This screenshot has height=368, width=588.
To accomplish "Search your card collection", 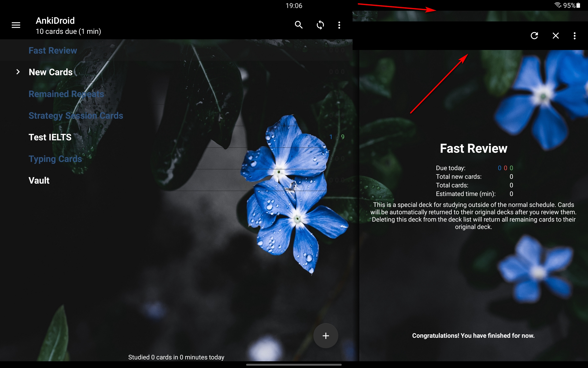I will (x=299, y=25).
